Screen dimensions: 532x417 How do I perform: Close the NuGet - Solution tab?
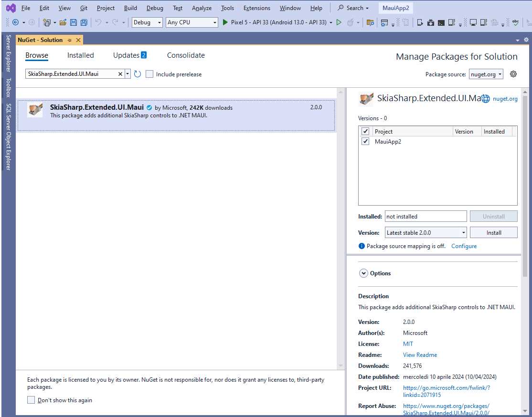click(78, 40)
